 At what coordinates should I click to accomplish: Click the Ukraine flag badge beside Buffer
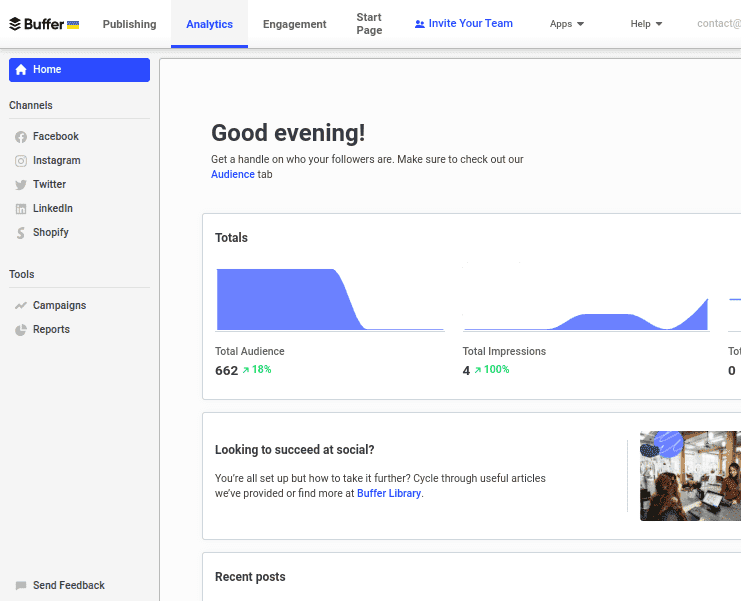pos(73,25)
